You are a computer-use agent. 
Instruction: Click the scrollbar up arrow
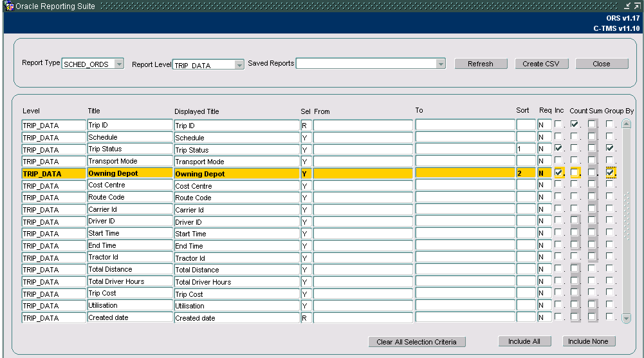pos(627,124)
